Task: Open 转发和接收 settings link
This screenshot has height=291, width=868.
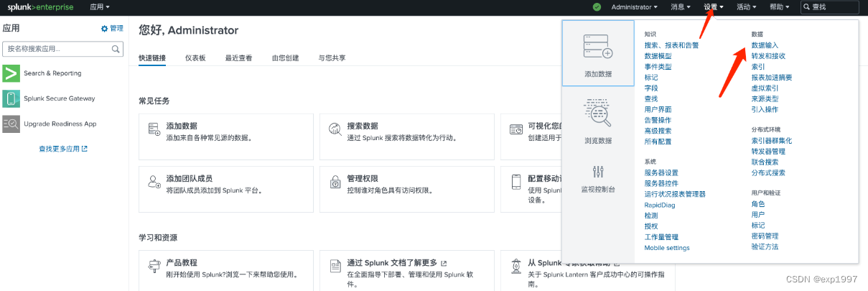Action: click(x=768, y=56)
